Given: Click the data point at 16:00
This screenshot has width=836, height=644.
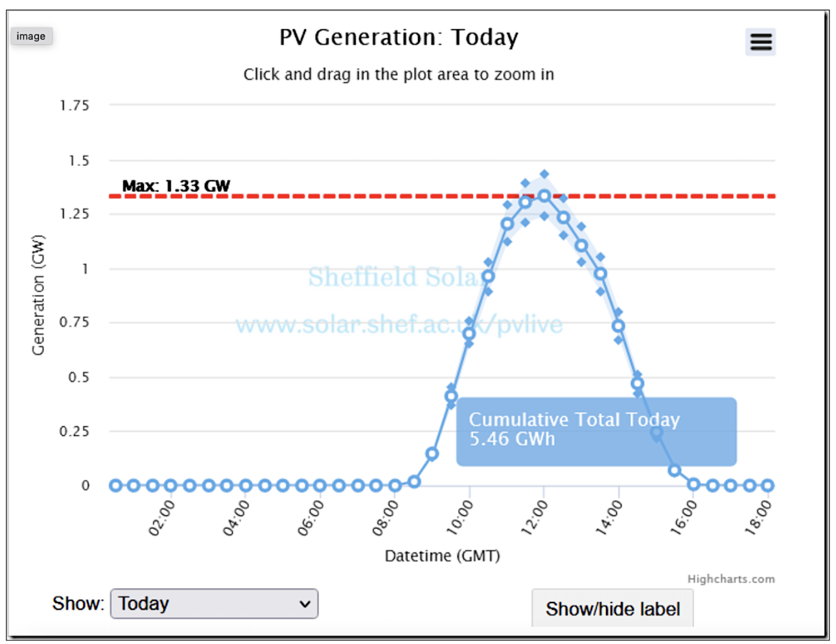Looking at the screenshot, I should [x=693, y=484].
